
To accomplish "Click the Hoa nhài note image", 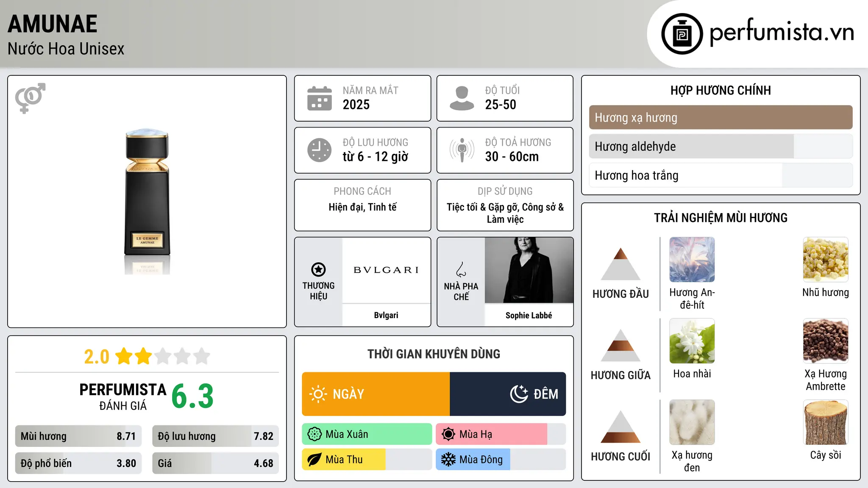I will 692,341.
